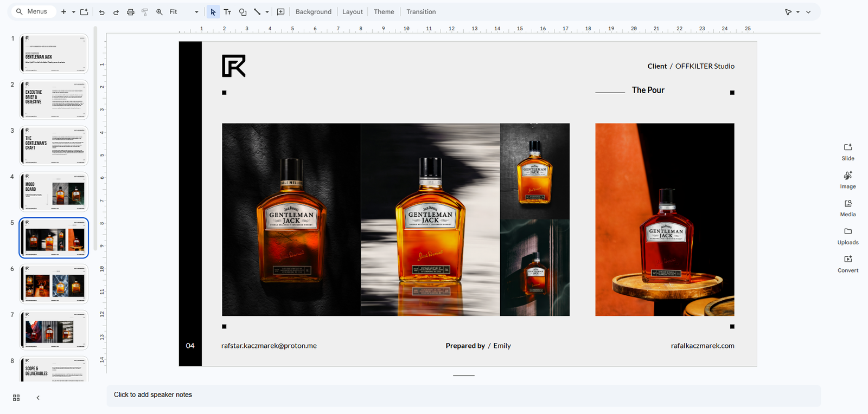Activate the paint format tool
The image size is (868, 414).
[x=145, y=12]
